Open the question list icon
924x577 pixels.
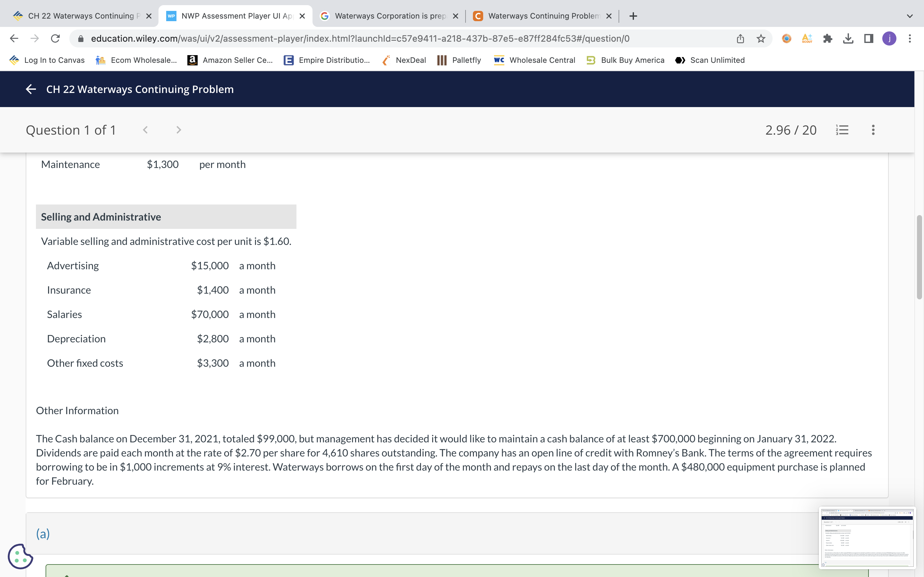point(842,130)
